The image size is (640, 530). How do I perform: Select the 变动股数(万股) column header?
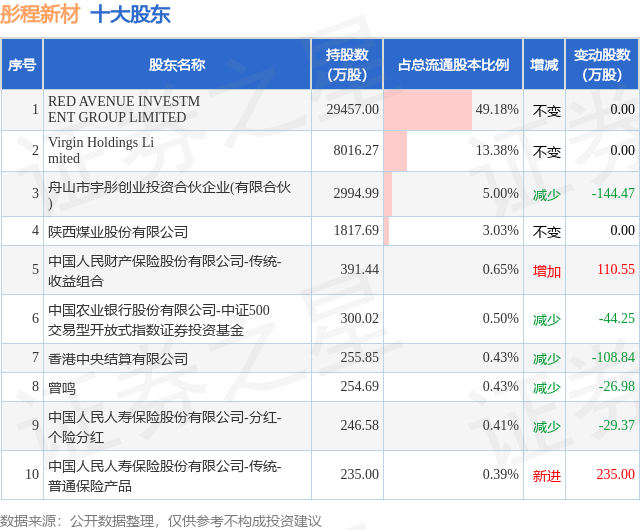(x=602, y=65)
